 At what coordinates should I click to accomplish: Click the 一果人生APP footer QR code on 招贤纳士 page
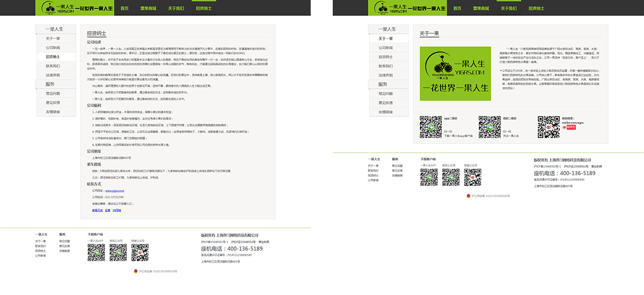tap(96, 252)
